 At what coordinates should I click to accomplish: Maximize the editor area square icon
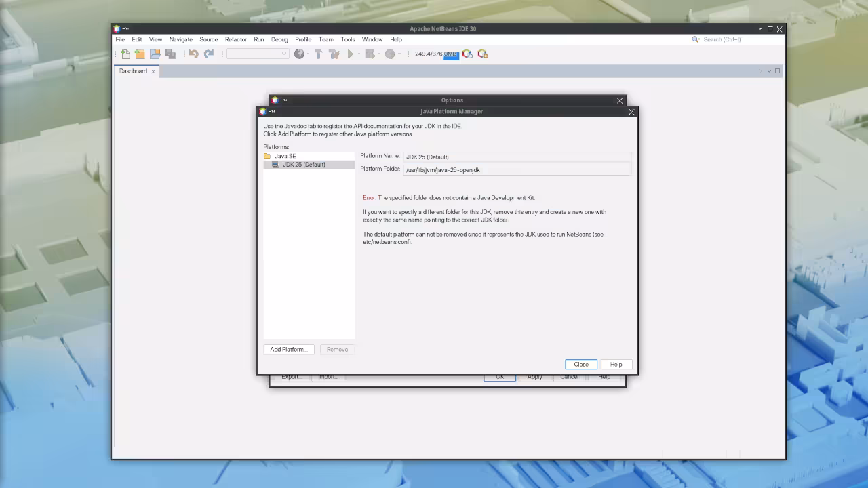pos(777,71)
